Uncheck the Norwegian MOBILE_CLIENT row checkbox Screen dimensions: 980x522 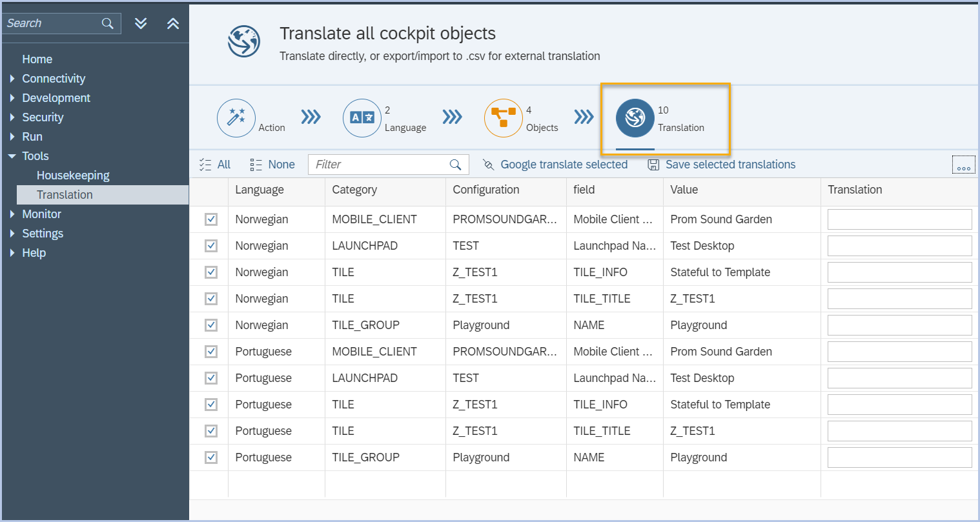[x=211, y=219]
